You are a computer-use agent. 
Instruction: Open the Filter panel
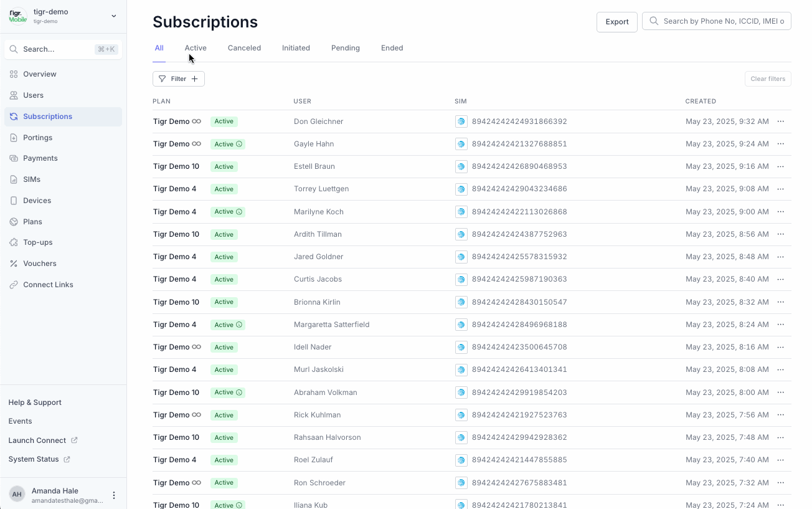pos(178,78)
